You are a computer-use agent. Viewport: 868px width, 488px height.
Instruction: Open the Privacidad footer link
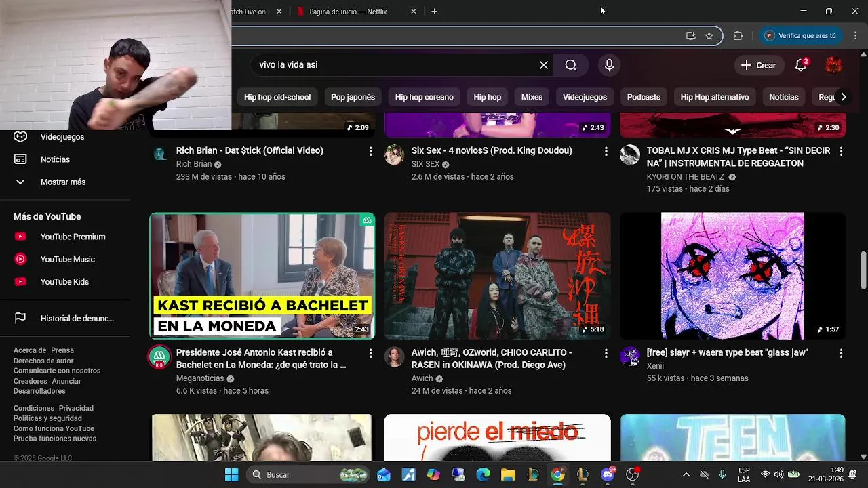76,408
